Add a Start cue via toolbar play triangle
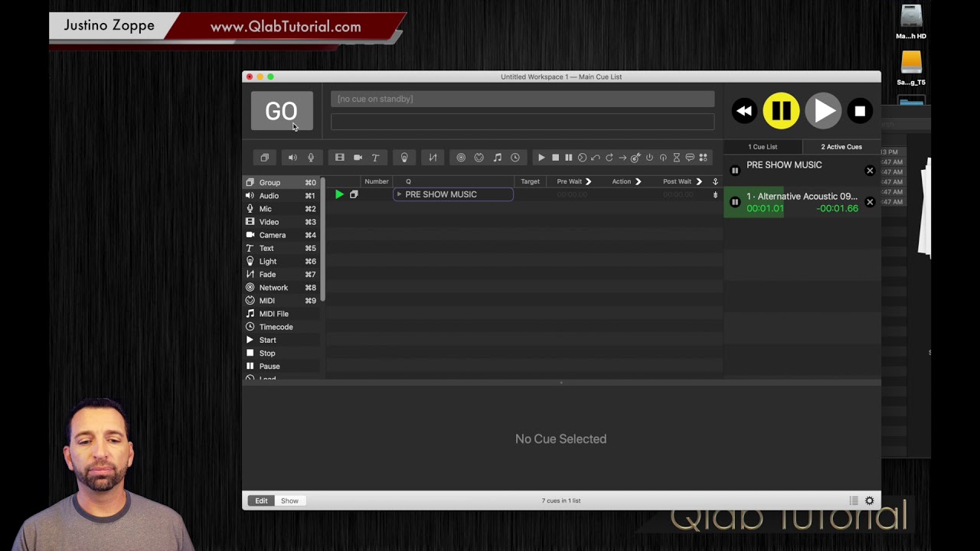The image size is (980, 551). point(541,158)
